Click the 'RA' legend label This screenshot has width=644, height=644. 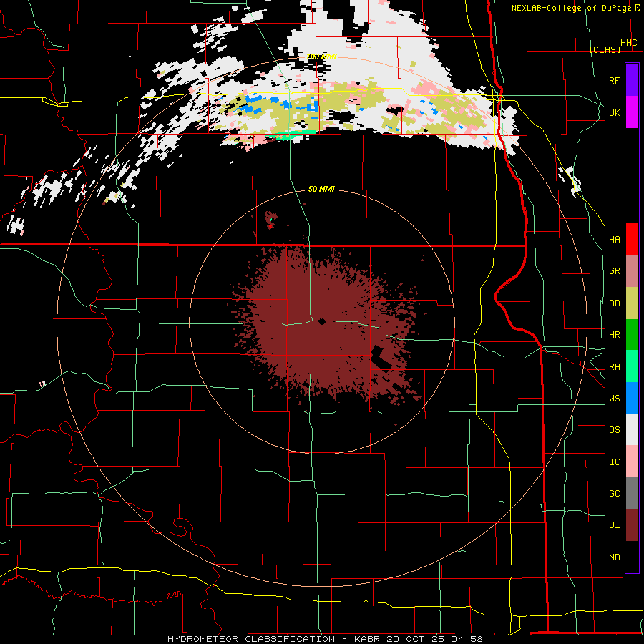click(614, 367)
